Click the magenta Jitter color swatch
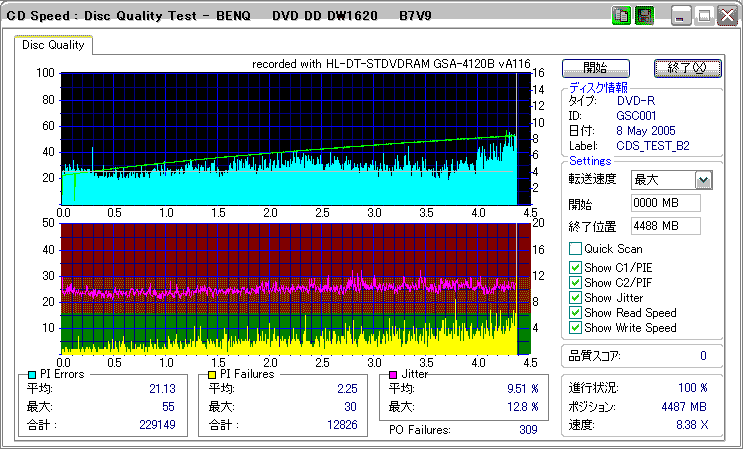743x449 pixels. 393,375
